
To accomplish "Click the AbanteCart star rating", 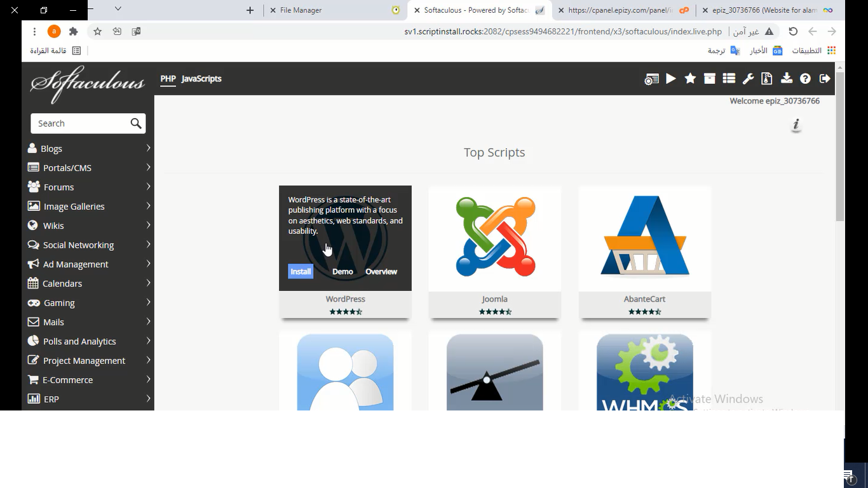I will click(x=644, y=311).
